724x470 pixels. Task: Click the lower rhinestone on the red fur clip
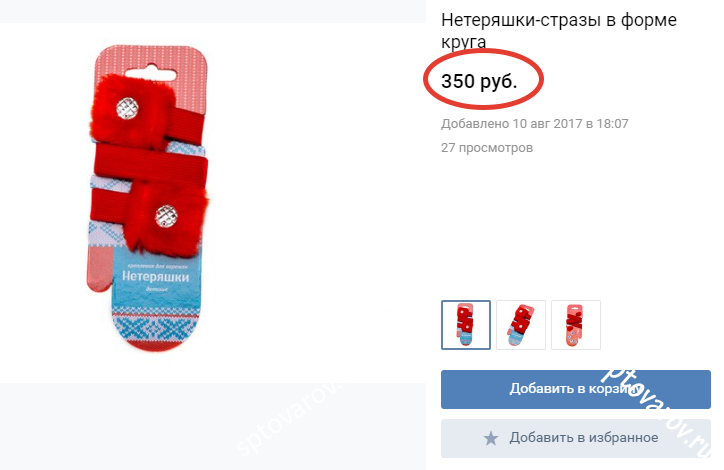tap(166, 216)
